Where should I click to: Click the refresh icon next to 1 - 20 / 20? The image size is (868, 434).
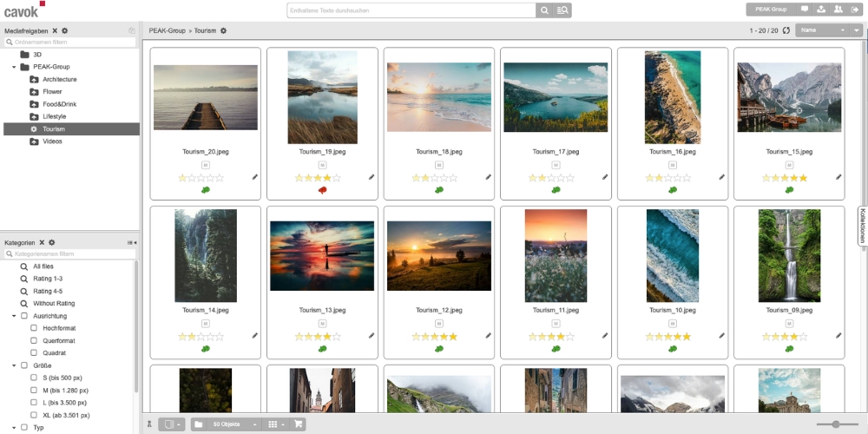click(786, 30)
